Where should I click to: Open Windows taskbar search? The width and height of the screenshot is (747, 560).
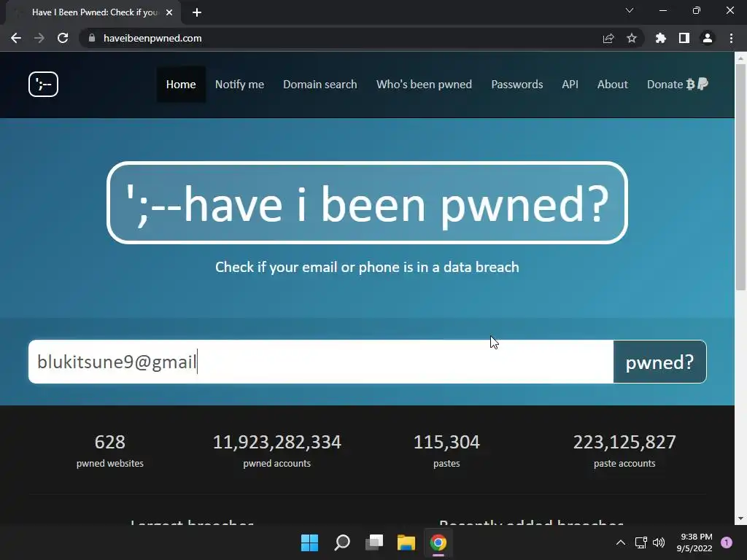(x=342, y=542)
